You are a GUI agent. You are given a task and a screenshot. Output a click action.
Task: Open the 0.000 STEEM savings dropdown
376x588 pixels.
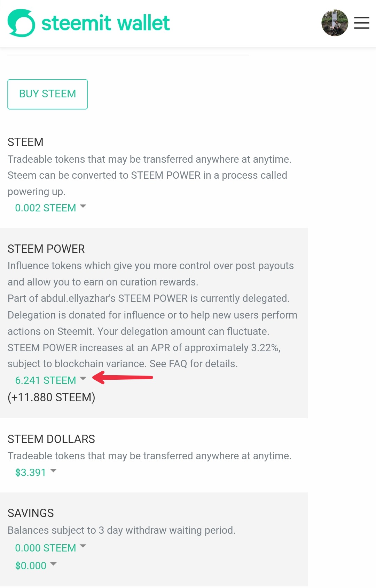(50, 548)
